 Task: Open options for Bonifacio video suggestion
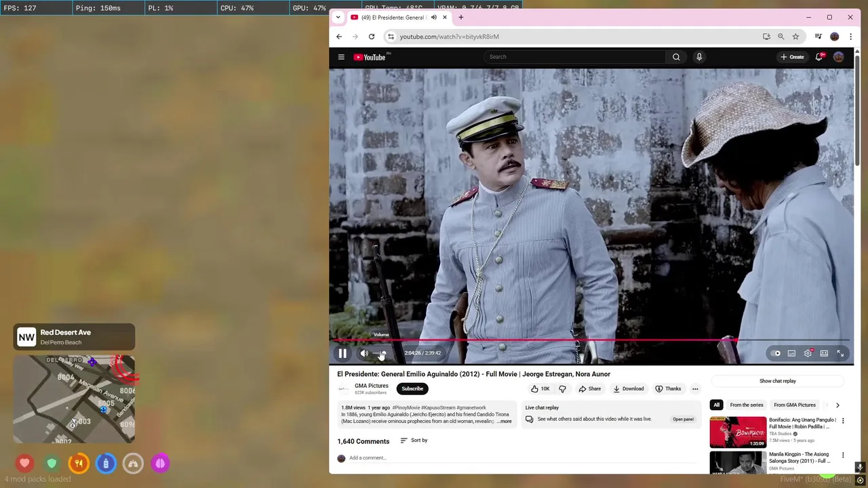pos(843,421)
